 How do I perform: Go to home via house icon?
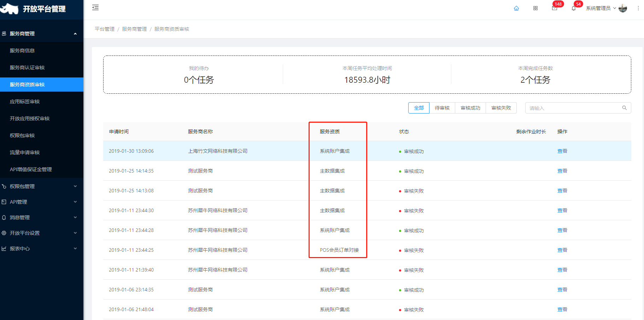[516, 8]
